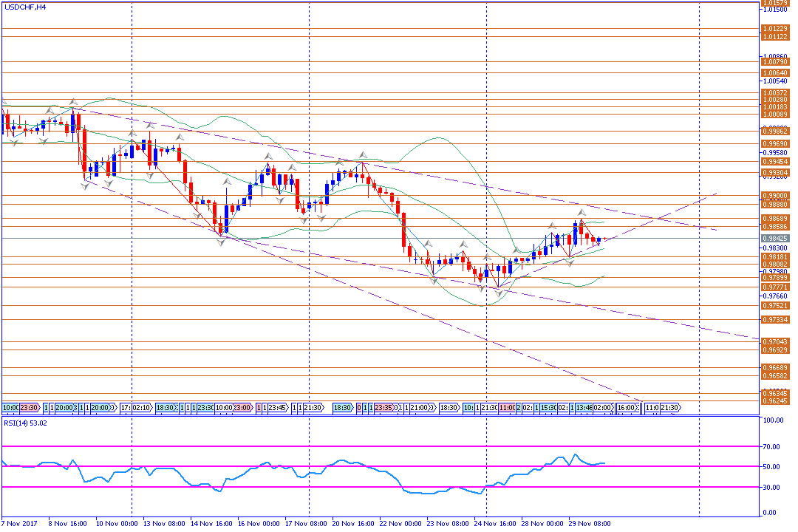Click the 24 Nov 16:00 time axis label

tap(494, 524)
